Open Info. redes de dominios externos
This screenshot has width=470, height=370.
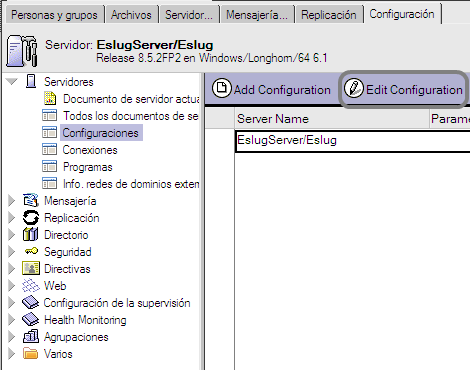pos(131,184)
